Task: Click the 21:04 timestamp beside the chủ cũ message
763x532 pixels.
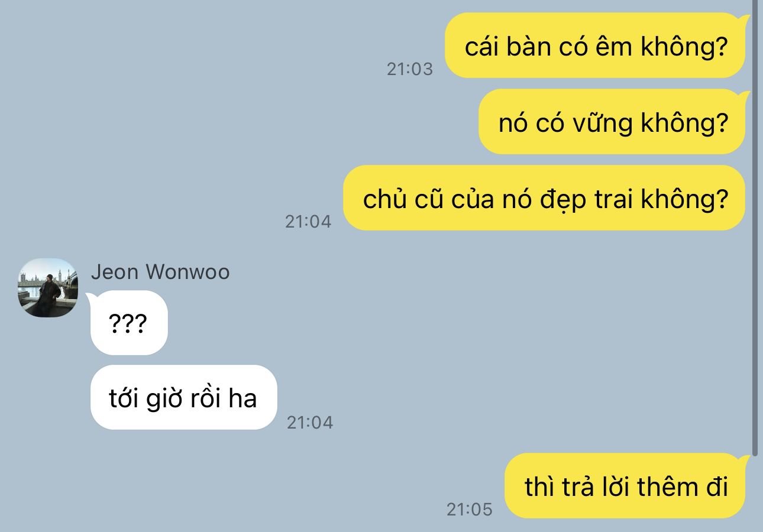Action: point(308,222)
